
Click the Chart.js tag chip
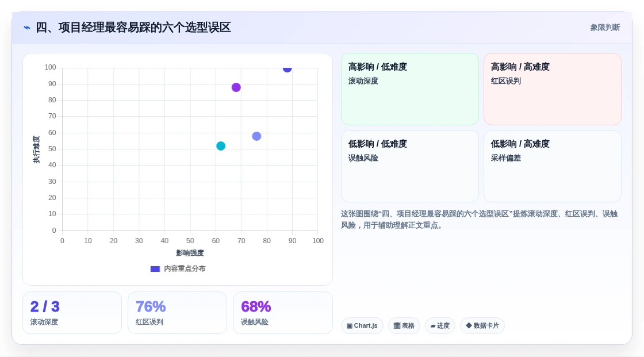coord(362,326)
